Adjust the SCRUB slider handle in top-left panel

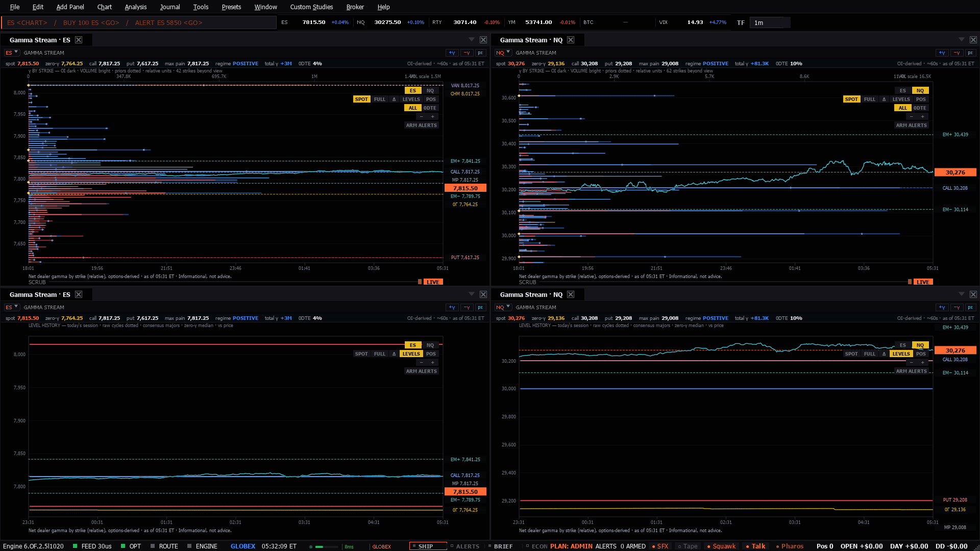(420, 282)
